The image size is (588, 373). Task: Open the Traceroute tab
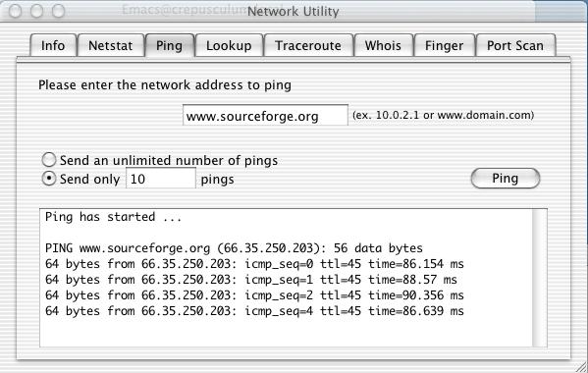pos(308,46)
